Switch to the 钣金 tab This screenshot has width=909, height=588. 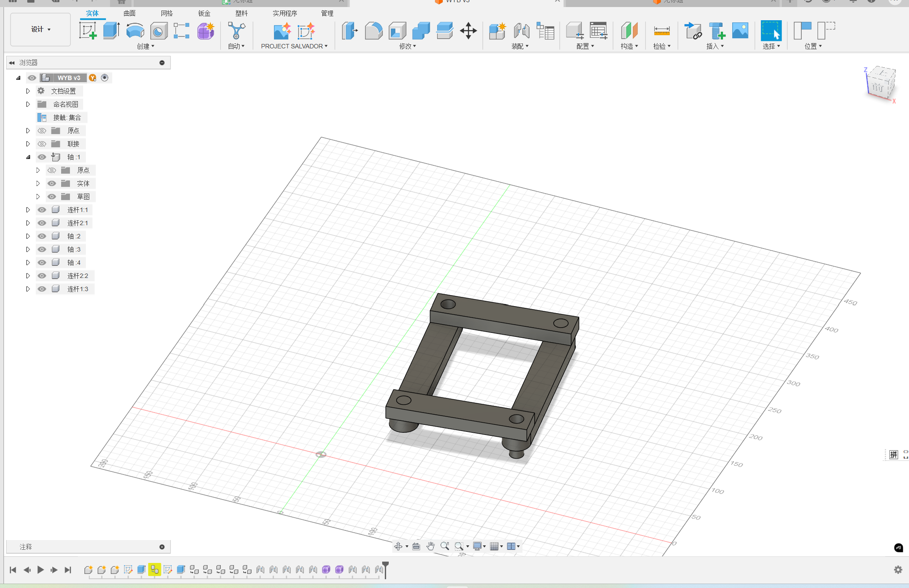click(204, 13)
